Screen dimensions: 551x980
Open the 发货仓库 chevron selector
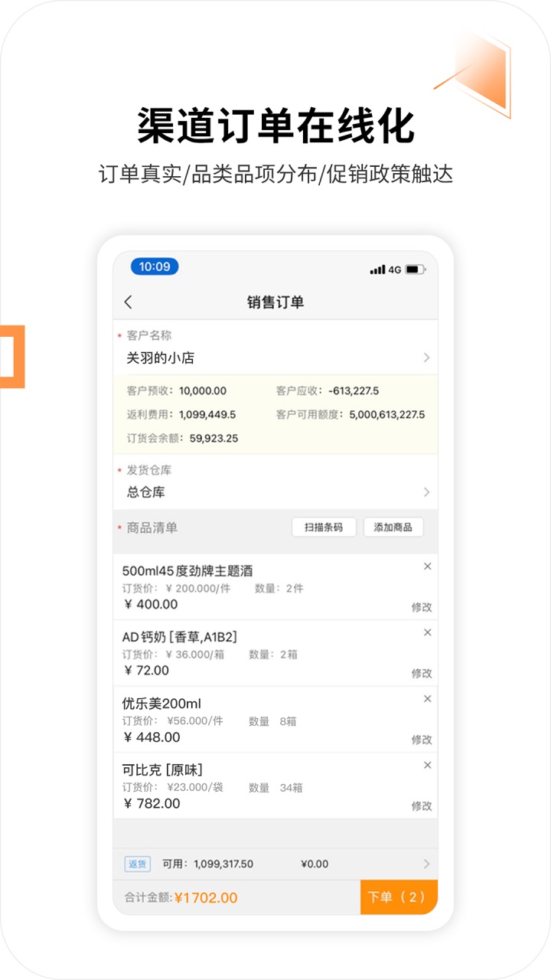pos(426,492)
